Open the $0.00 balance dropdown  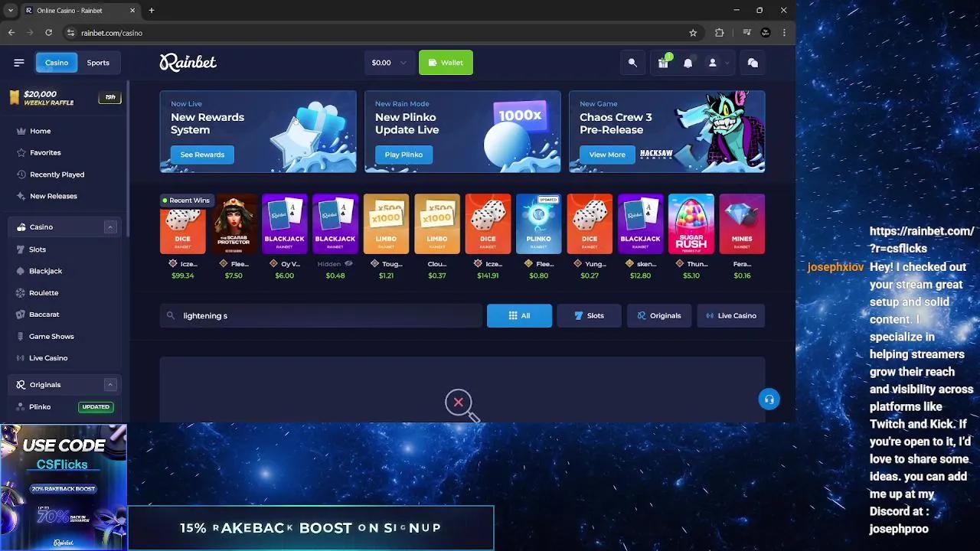point(388,63)
